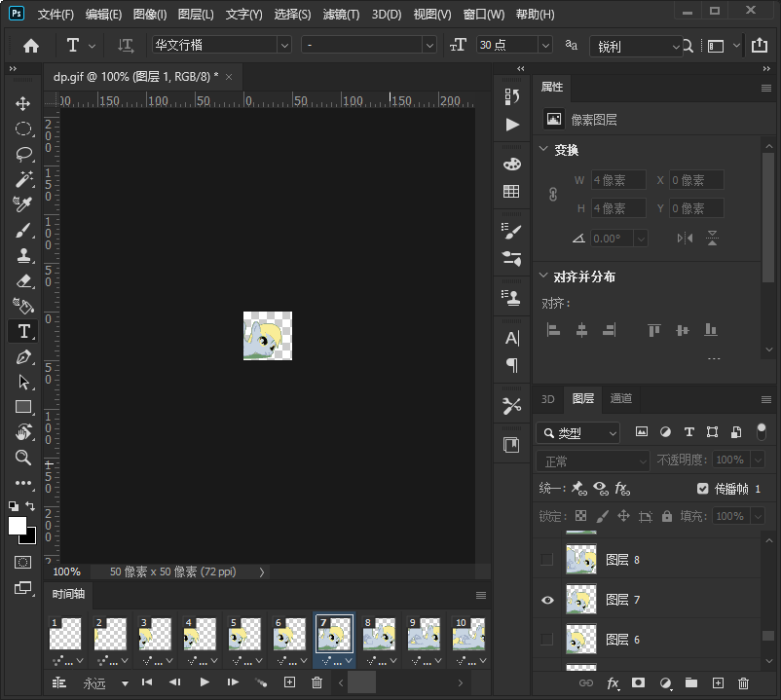This screenshot has width=781, height=700.
Task: Show layer 图层 8 visibility box
Action: [x=547, y=560]
